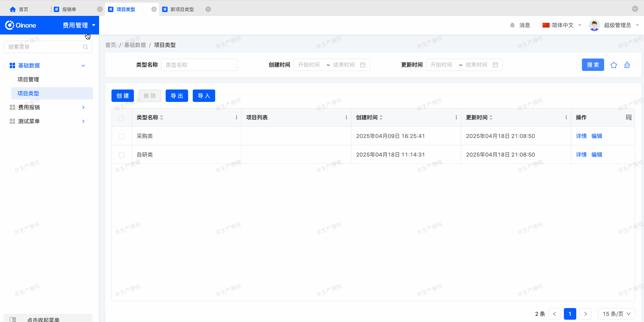The image size is (644, 322).
Task: Check the select-all header checkbox
Action: [x=121, y=118]
